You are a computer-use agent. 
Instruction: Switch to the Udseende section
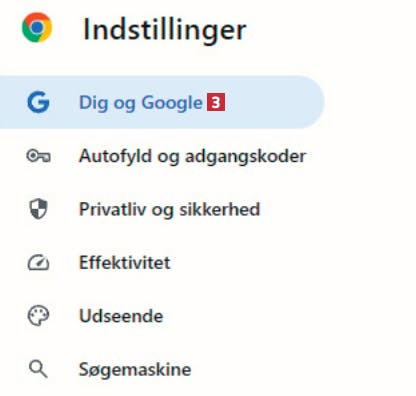(121, 316)
